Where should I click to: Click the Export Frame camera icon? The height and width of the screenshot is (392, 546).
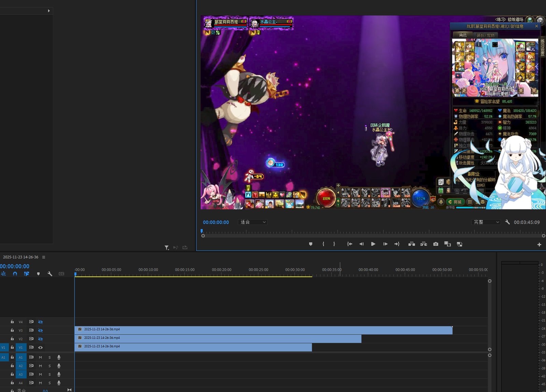(435, 244)
